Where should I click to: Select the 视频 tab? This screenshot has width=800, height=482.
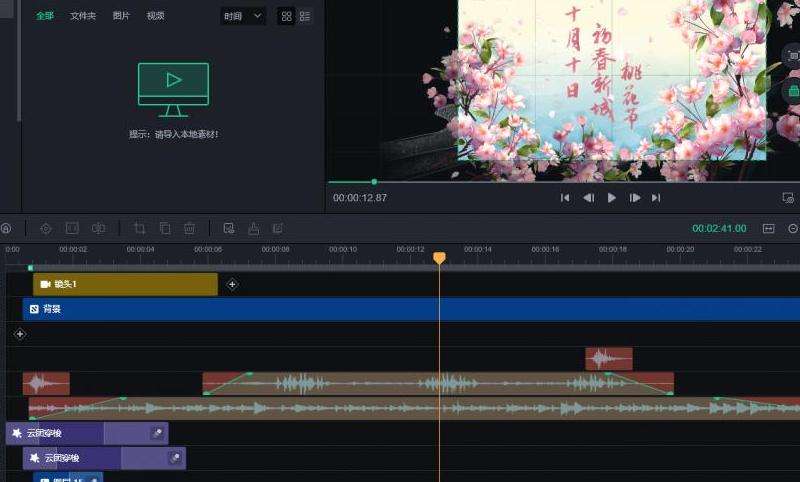pyautogui.click(x=155, y=16)
